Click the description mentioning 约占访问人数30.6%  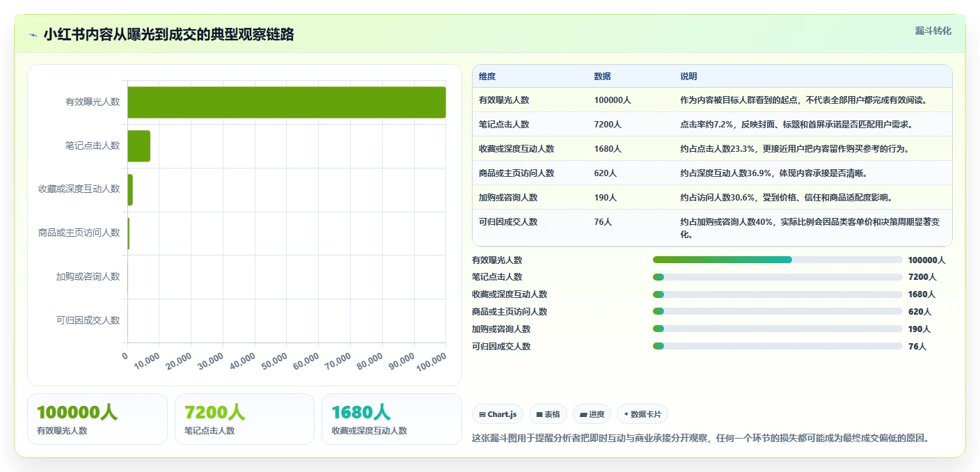point(787,198)
